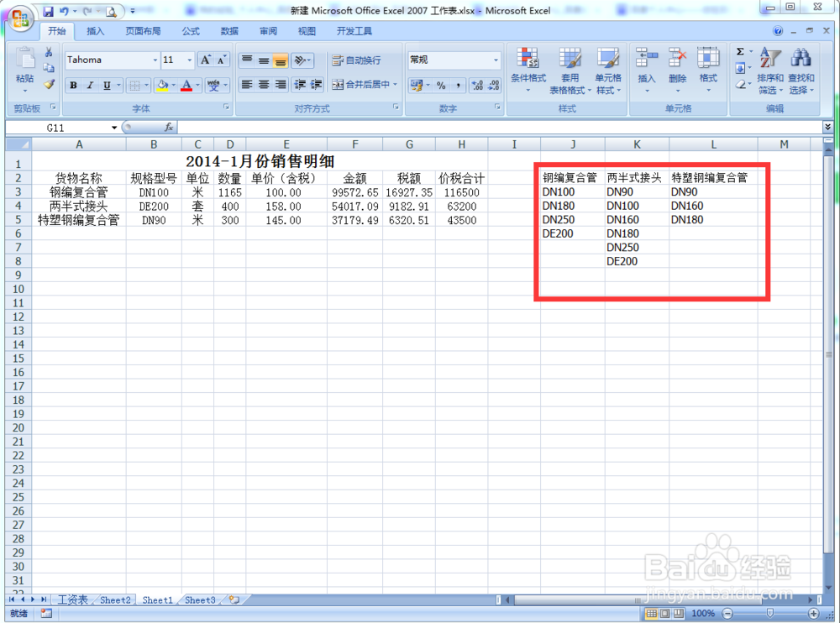Apply the fill color bucket

(x=162, y=85)
